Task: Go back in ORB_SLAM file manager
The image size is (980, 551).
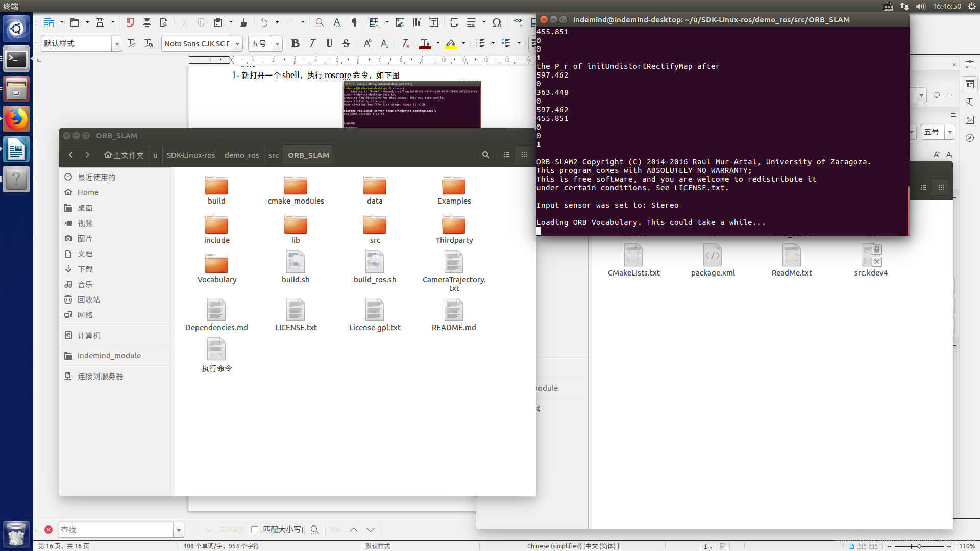Action: 71,155
